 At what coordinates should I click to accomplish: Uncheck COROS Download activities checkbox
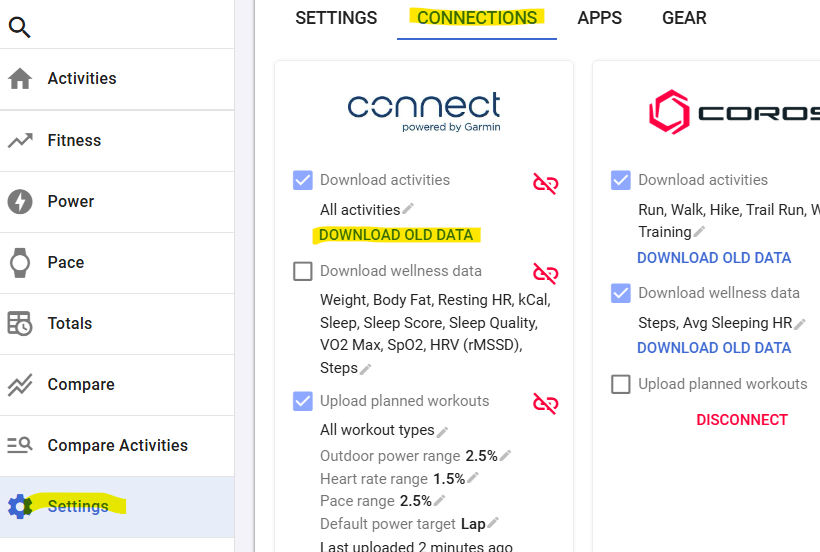tap(621, 180)
